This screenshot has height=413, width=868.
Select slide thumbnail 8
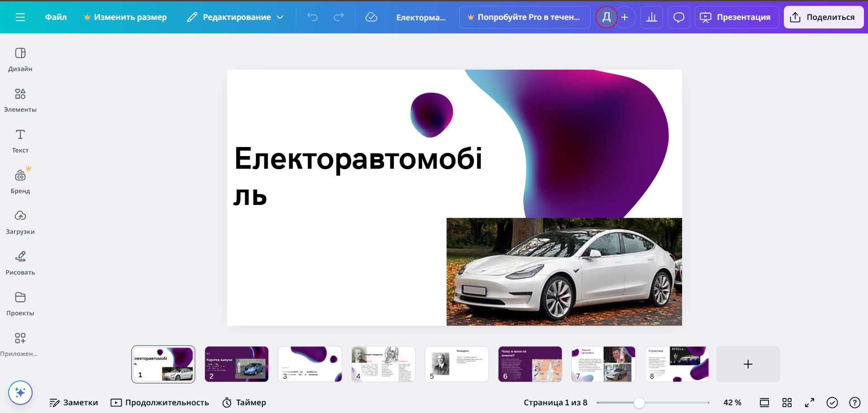(x=677, y=364)
